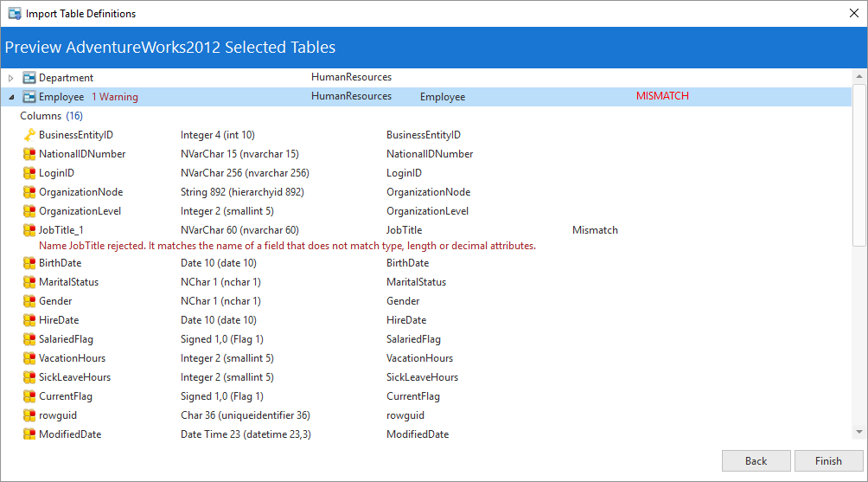Click the 'Name JobTitle rejected' warning message
Image resolution: width=868 pixels, height=482 pixels.
pos(287,246)
